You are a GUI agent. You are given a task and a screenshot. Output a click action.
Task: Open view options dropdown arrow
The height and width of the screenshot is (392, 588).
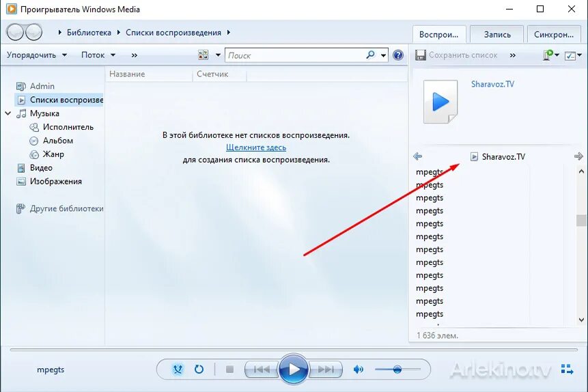coord(218,55)
